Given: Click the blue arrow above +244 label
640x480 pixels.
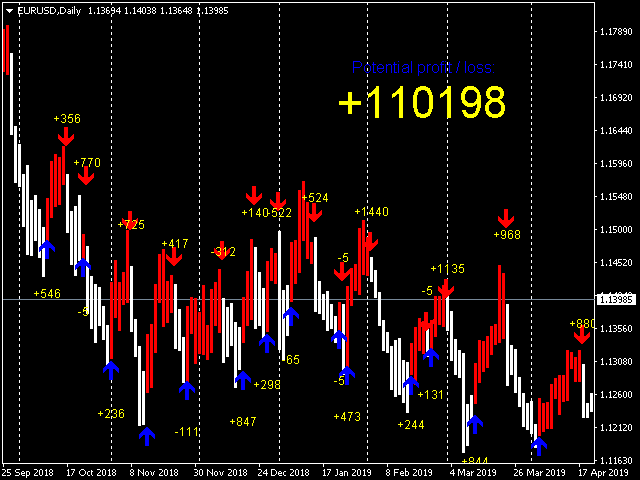Looking at the screenshot, I should [411, 386].
